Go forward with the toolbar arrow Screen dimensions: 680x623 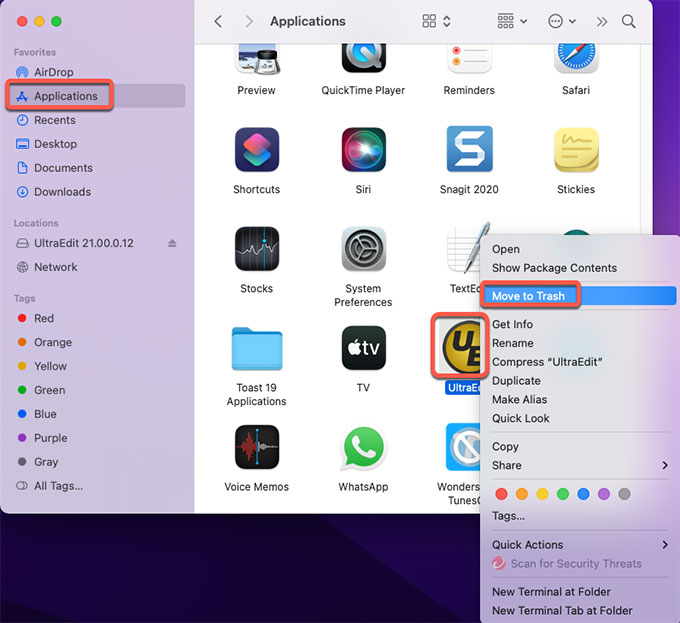[x=248, y=21]
